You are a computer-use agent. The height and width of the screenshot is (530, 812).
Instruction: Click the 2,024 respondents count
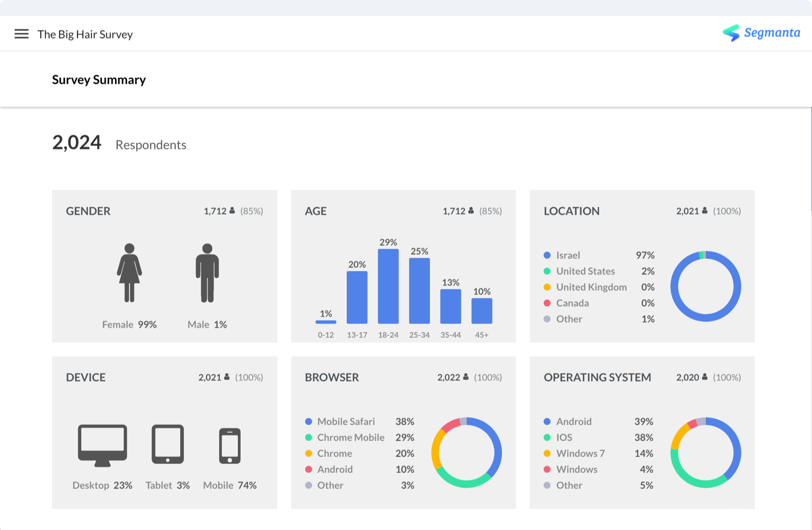click(x=77, y=142)
